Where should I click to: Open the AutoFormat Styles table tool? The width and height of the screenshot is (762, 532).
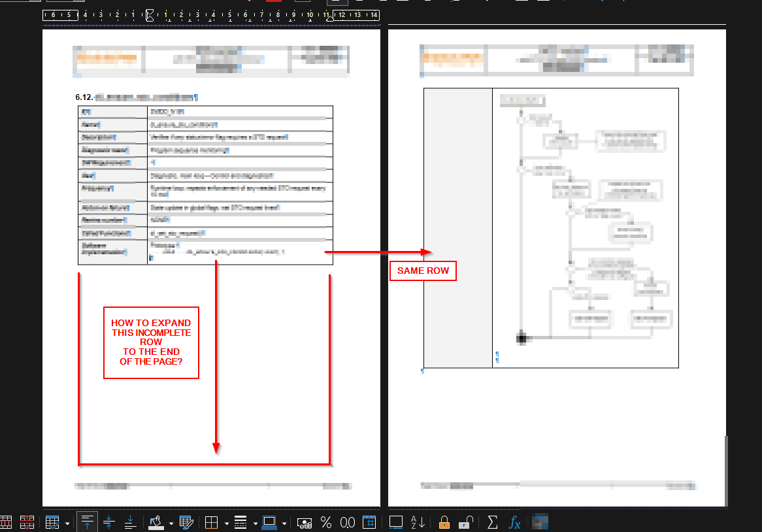[186, 522]
